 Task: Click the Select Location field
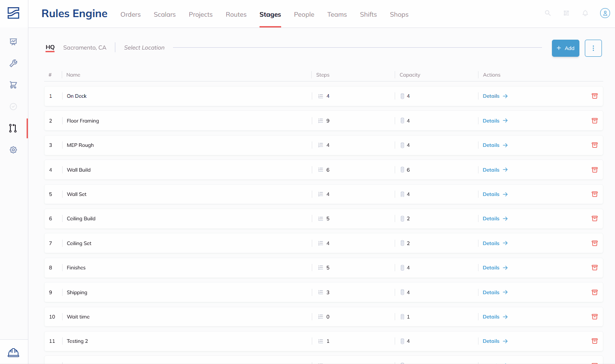pos(144,47)
